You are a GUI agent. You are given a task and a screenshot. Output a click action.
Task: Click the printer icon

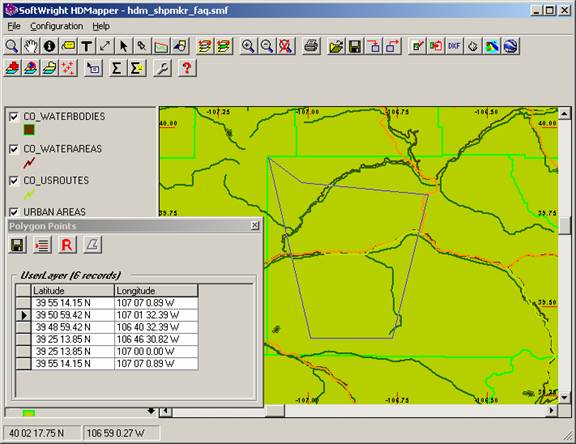pos(311,46)
